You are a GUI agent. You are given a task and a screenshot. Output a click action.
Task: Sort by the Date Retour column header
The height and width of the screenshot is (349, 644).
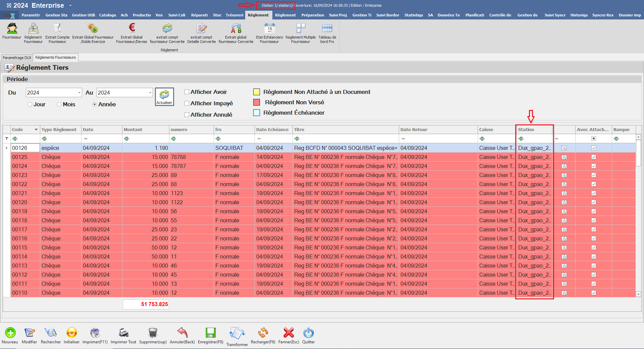coord(438,129)
